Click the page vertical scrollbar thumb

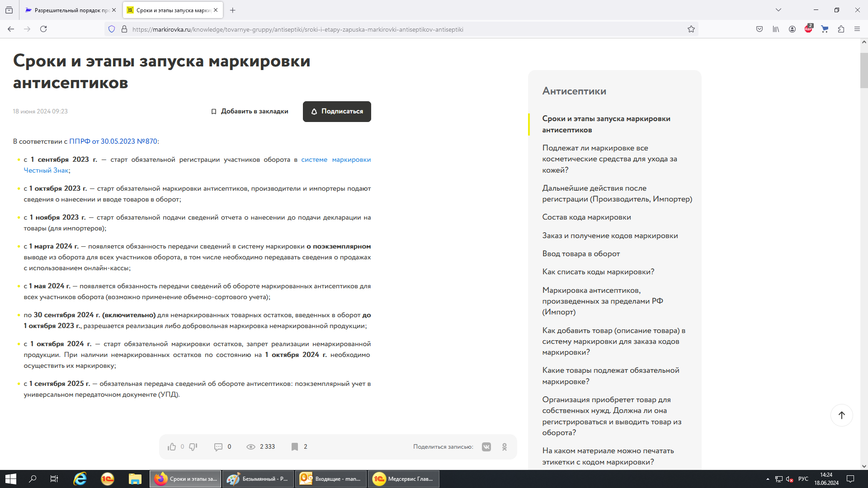863,70
